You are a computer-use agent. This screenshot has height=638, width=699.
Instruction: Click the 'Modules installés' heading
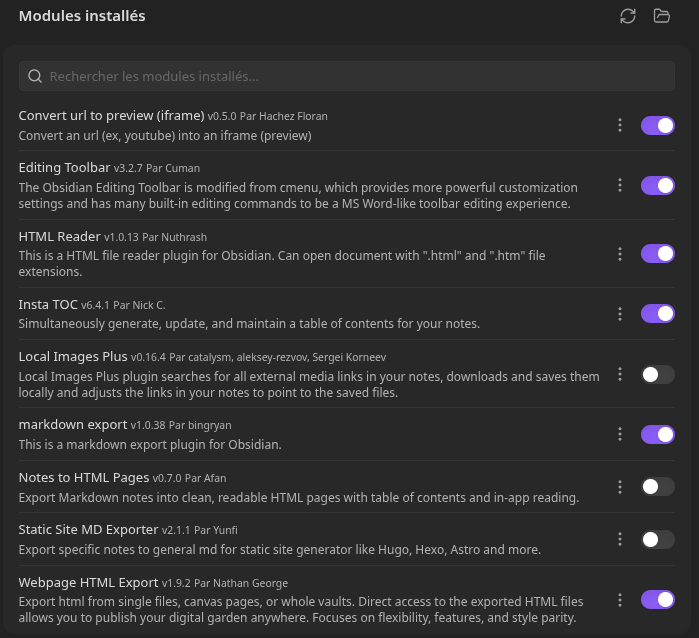82,16
